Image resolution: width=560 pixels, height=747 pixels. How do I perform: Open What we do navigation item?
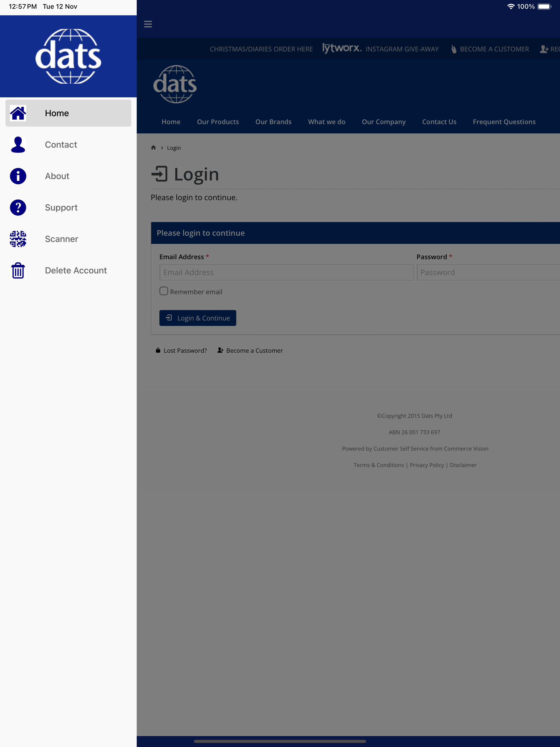(x=326, y=122)
